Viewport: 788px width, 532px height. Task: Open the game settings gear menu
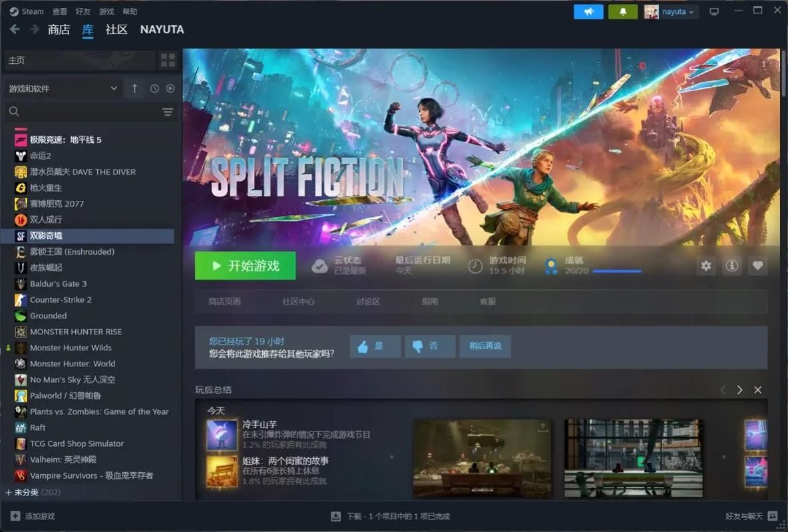pos(706,266)
